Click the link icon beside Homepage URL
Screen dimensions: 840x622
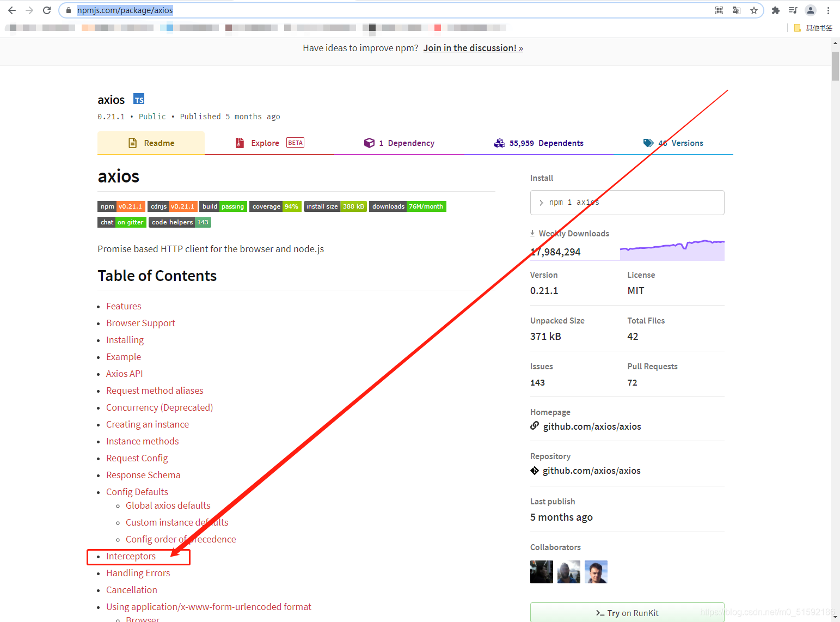click(x=535, y=426)
